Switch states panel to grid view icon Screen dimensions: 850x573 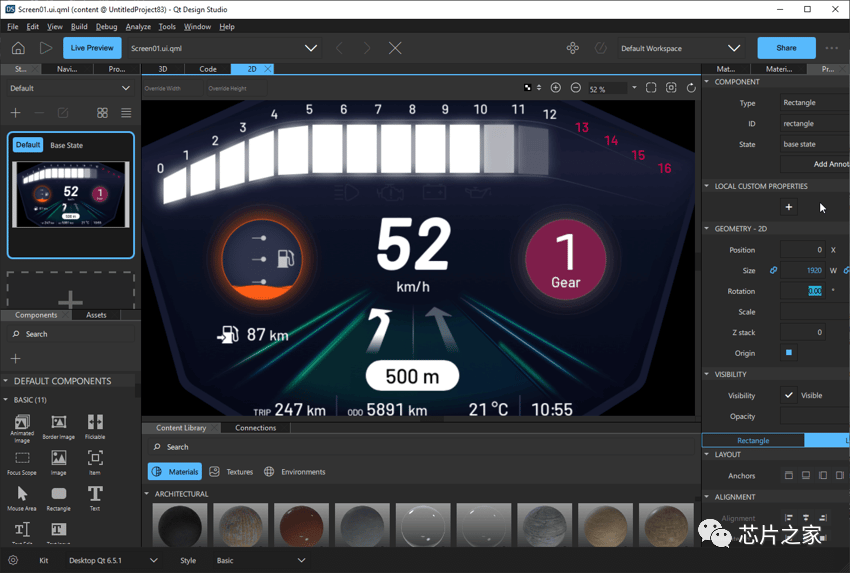tap(102, 113)
